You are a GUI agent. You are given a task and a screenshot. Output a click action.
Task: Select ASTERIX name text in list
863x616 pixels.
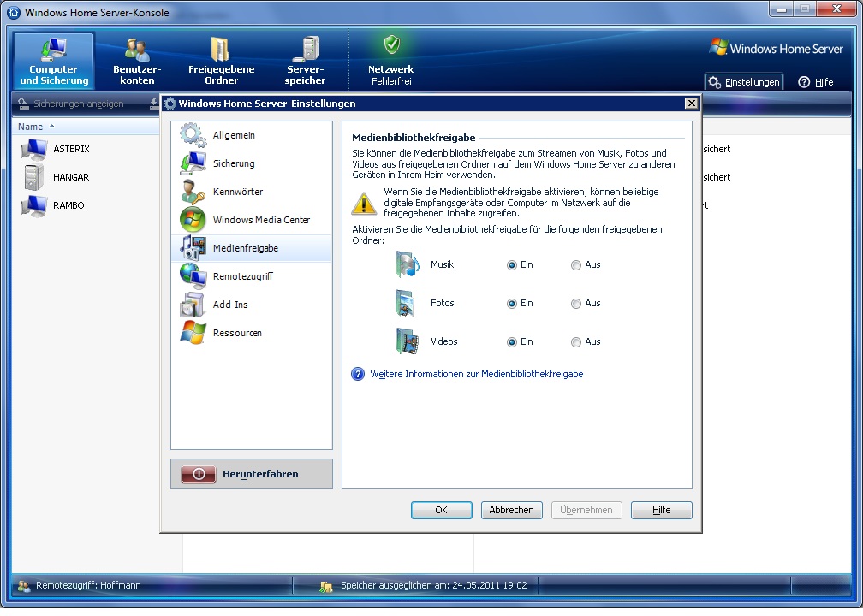coord(72,149)
